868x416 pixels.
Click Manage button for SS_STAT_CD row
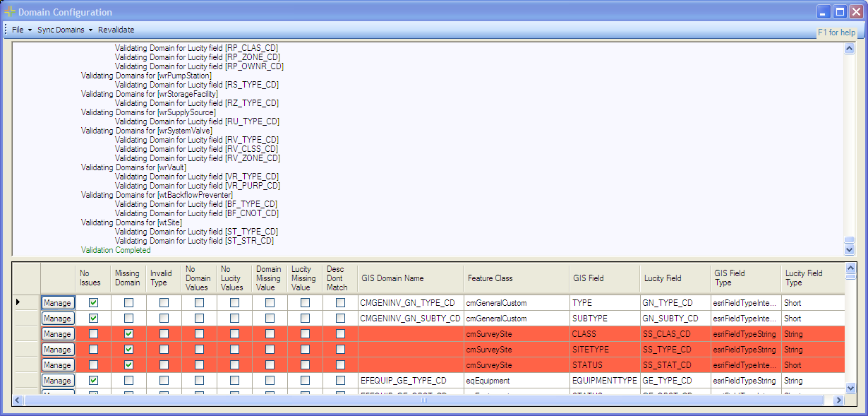pos(58,365)
